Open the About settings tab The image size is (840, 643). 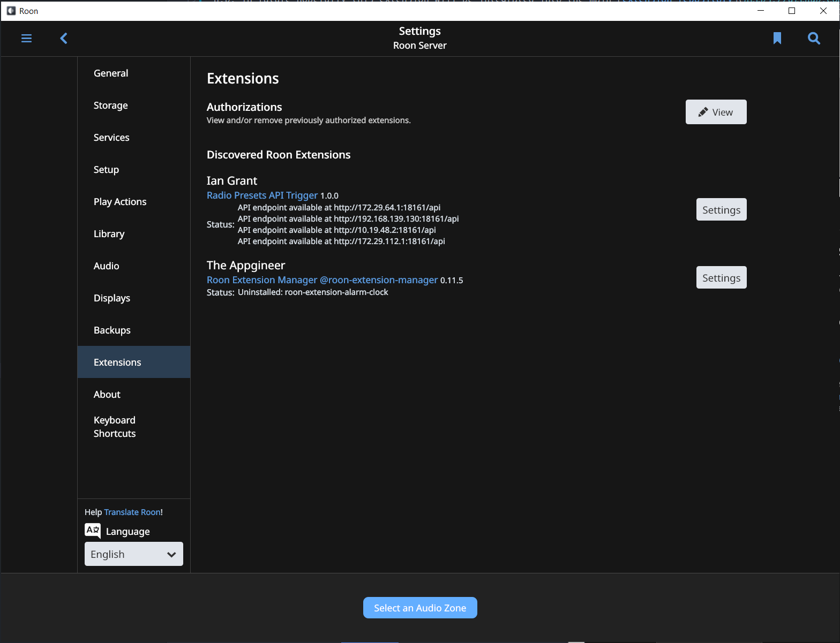134,394
